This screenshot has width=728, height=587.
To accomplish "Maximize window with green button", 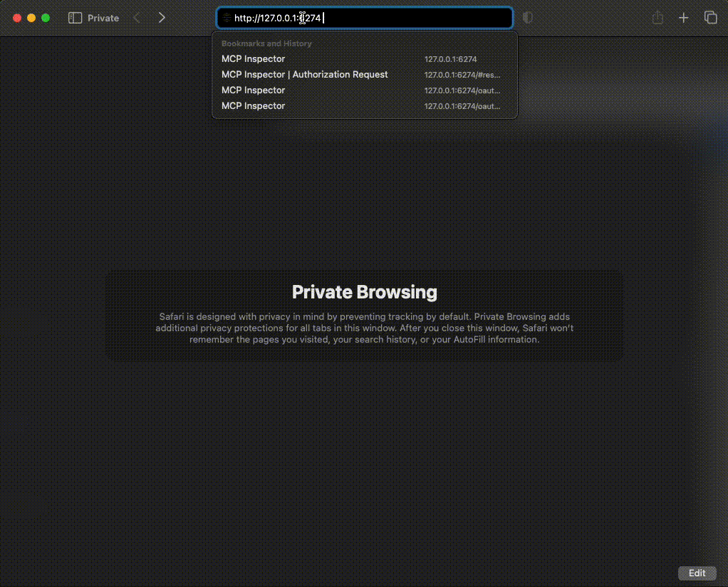I will coord(46,18).
